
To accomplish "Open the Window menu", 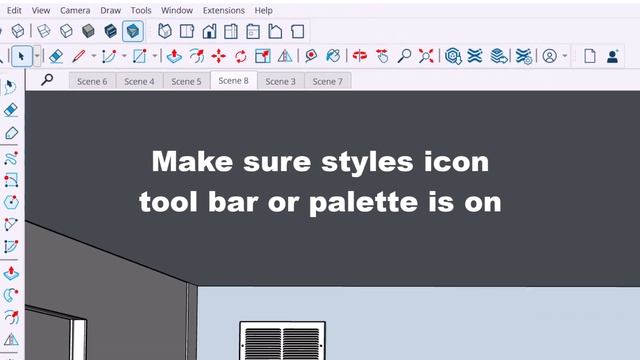I will pyautogui.click(x=177, y=10).
